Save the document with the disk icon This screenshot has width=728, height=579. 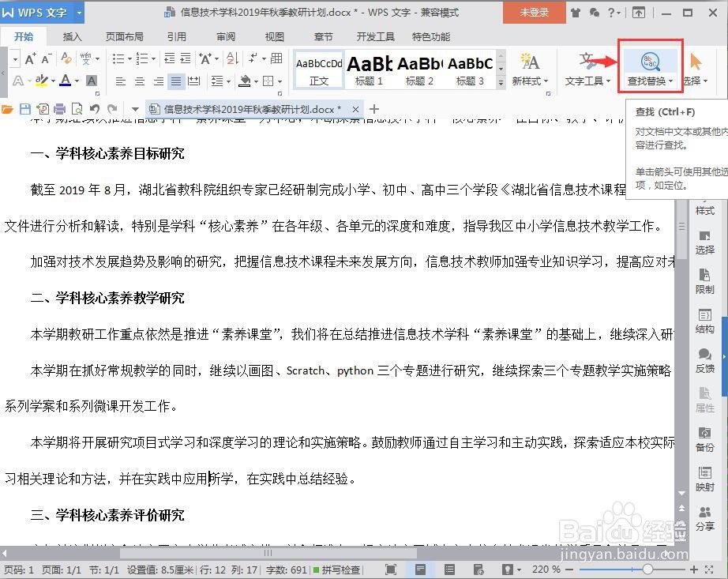coord(25,109)
